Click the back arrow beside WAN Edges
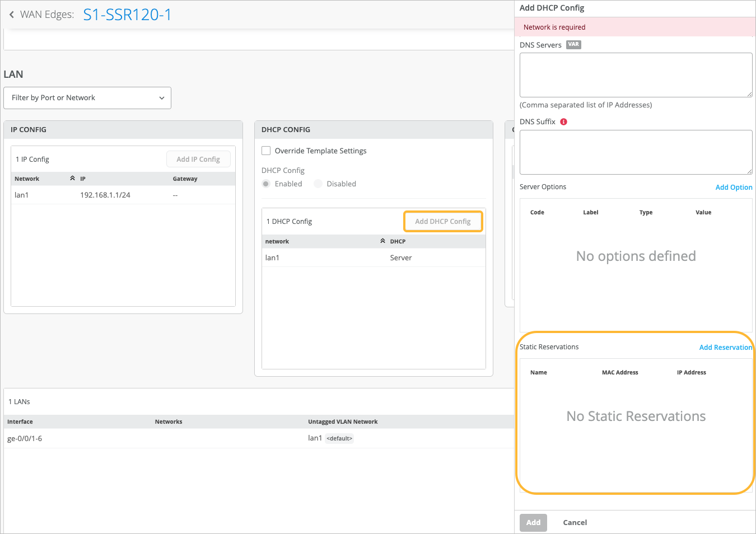The width and height of the screenshot is (756, 534). coord(12,15)
